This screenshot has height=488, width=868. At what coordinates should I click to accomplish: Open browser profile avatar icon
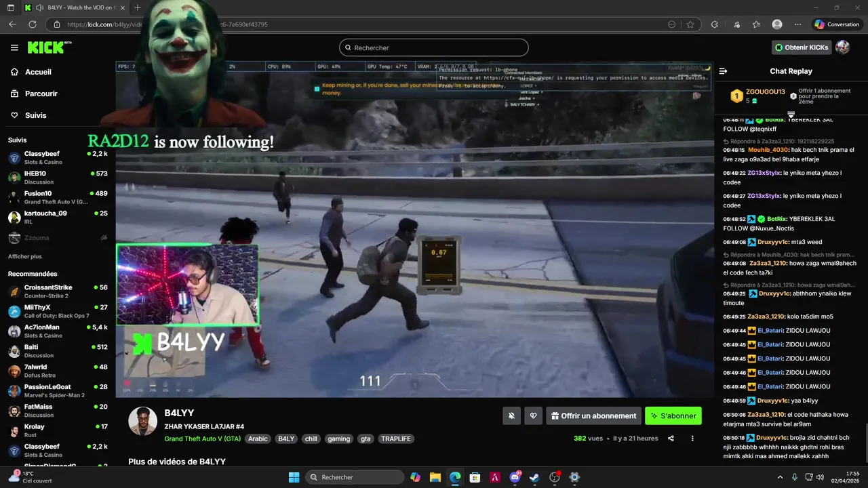point(777,24)
